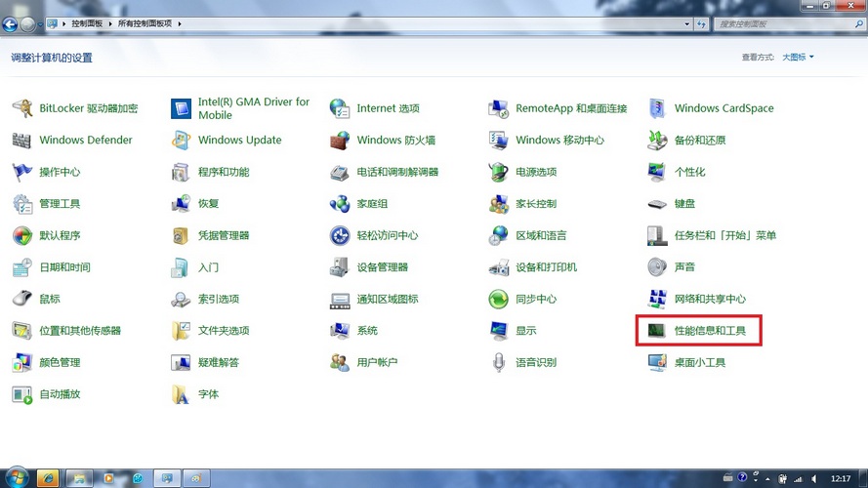Open 设备管理器 icon
The height and width of the screenshot is (488, 868).
click(x=340, y=267)
